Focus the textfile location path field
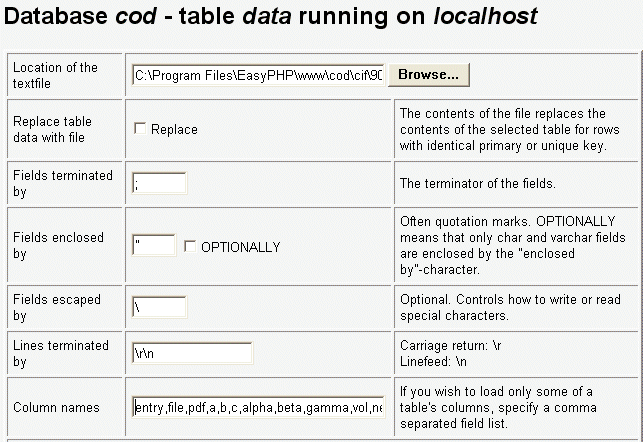The height and width of the screenshot is (442, 643). tap(260, 75)
